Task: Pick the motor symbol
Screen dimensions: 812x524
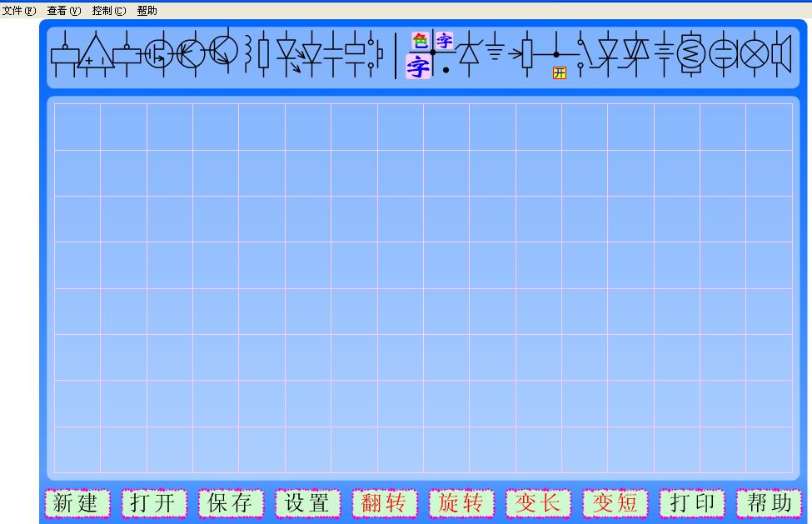Action: [x=691, y=54]
